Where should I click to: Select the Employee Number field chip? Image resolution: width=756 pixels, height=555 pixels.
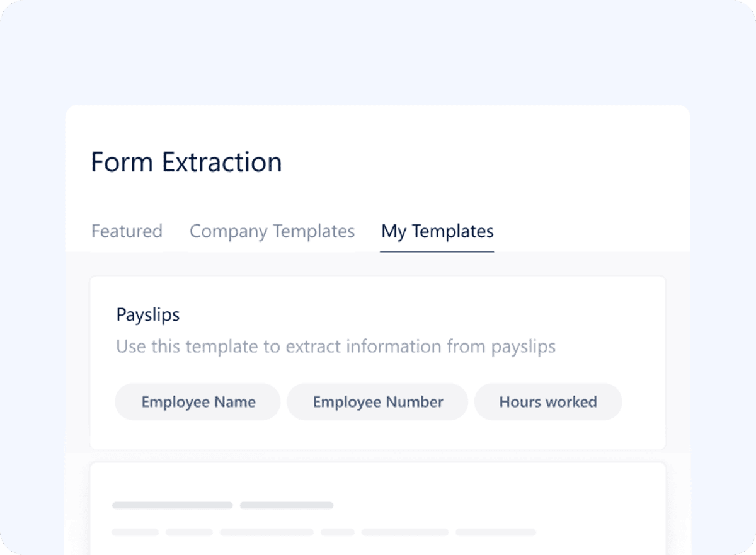pyautogui.click(x=377, y=401)
